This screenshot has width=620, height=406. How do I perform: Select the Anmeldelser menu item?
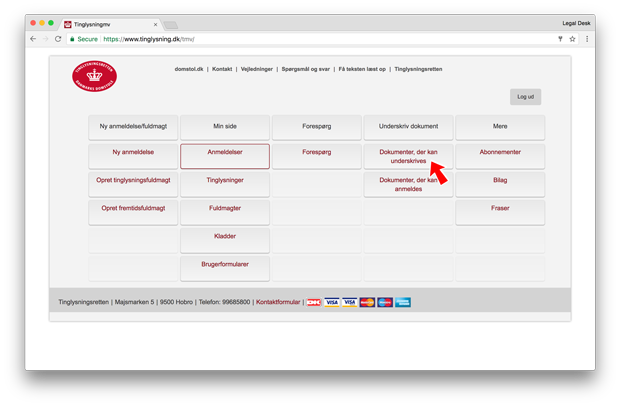(225, 156)
